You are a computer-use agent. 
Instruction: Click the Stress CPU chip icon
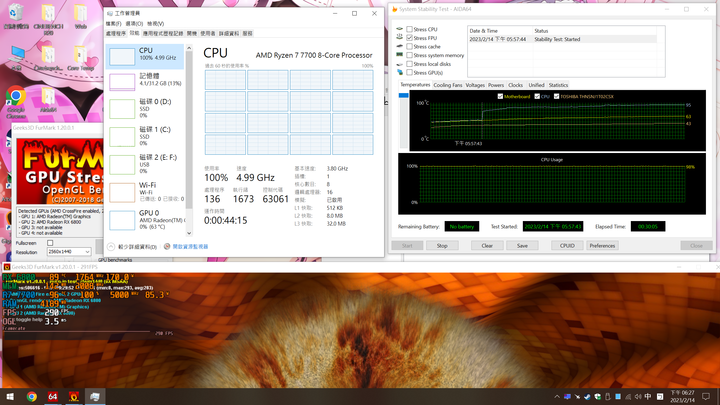399,29
